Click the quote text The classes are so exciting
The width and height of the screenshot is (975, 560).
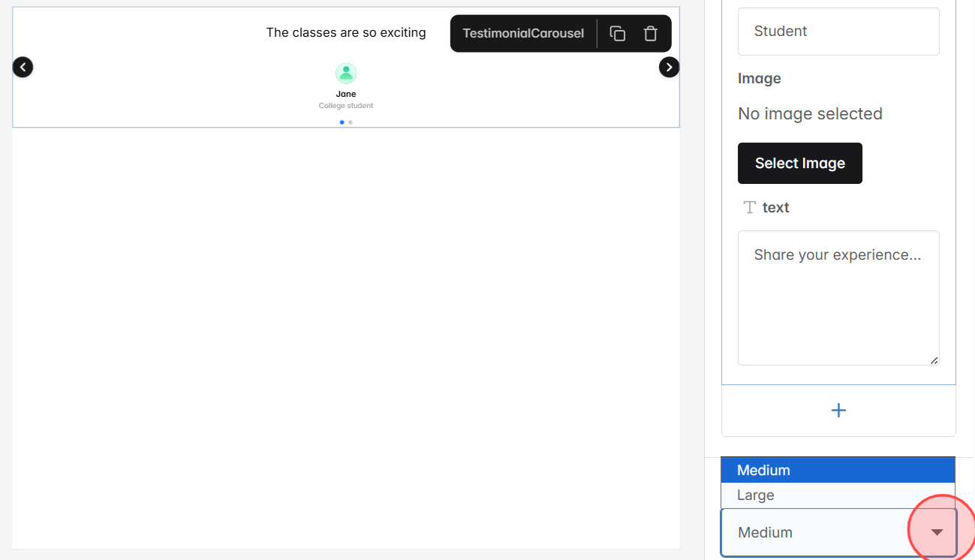[346, 32]
